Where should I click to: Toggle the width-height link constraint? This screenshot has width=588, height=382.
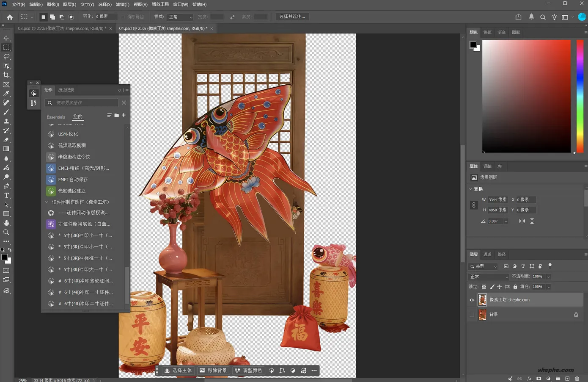point(474,205)
